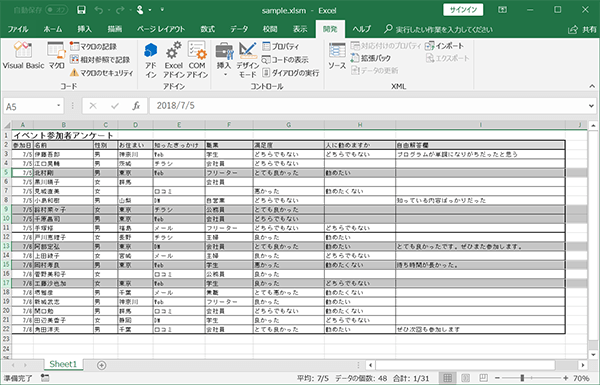Undo the last action
Screen dimensions: 600x385
(99, 10)
